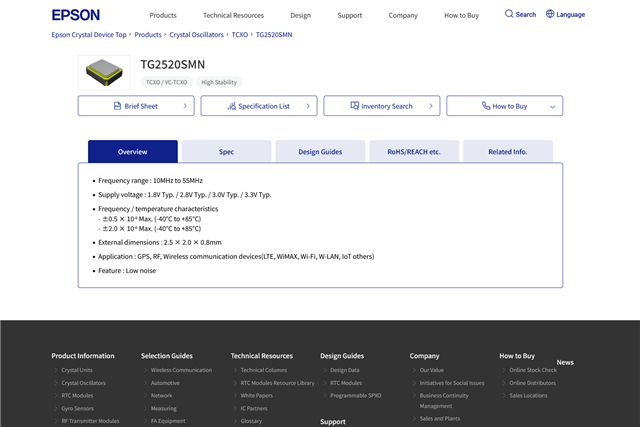Open Crystal Oscillators footer link

83,383
